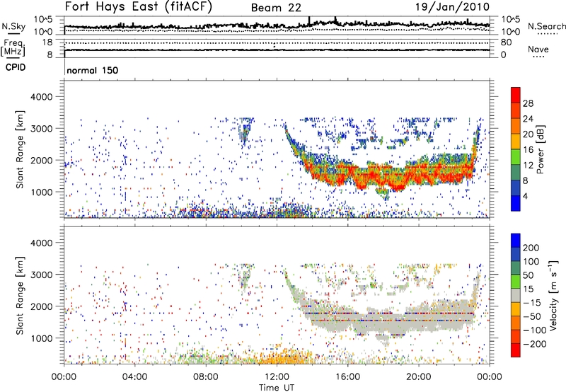Click the '28' tick on the power scale
The height and width of the screenshot is (392, 566).
[x=528, y=103]
